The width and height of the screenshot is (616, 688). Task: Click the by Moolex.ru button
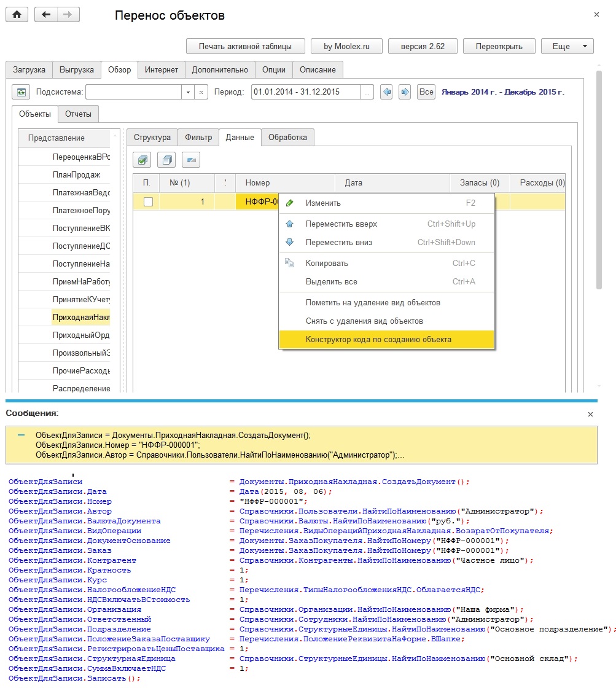pyautogui.click(x=346, y=47)
